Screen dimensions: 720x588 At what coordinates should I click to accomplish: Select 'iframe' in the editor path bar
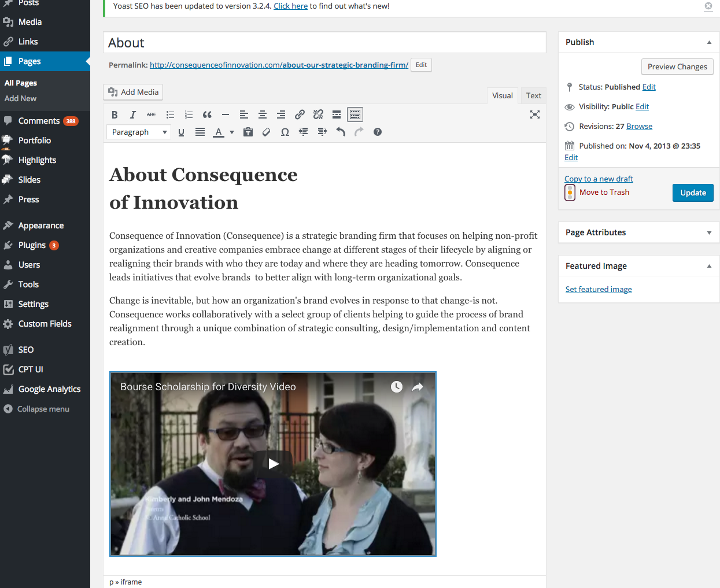[x=131, y=582]
